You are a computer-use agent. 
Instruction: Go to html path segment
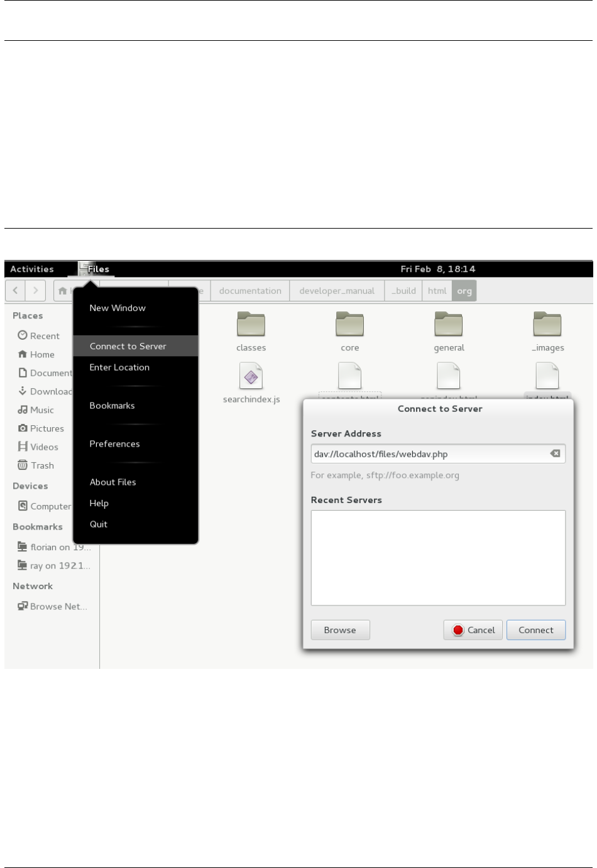point(437,291)
